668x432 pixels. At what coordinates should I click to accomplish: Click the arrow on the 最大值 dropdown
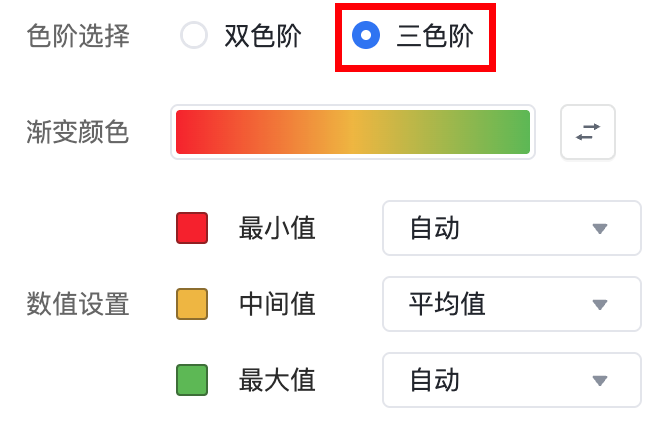(x=600, y=381)
